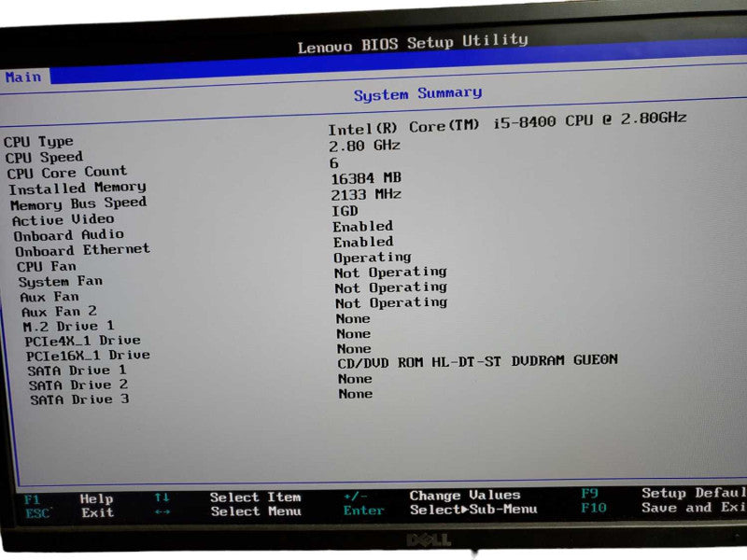Image resolution: width=747 pixels, height=560 pixels.
Task: Select the M.2 Drive 1 label
Action: [x=68, y=326]
